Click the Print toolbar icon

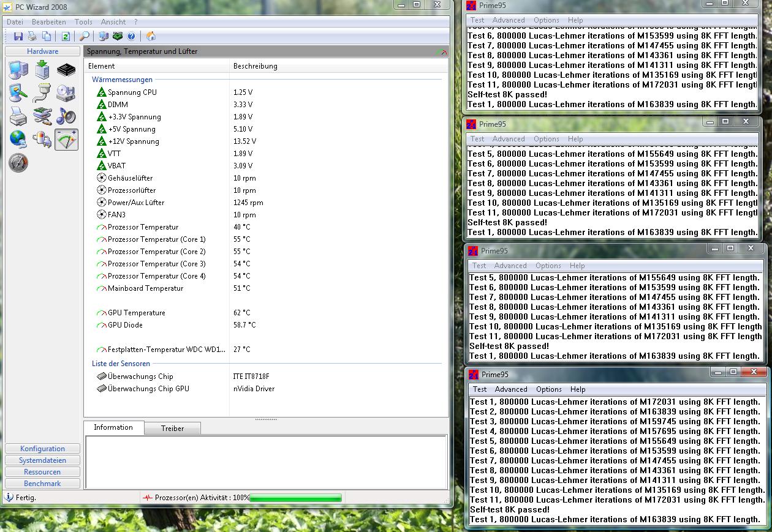32,37
